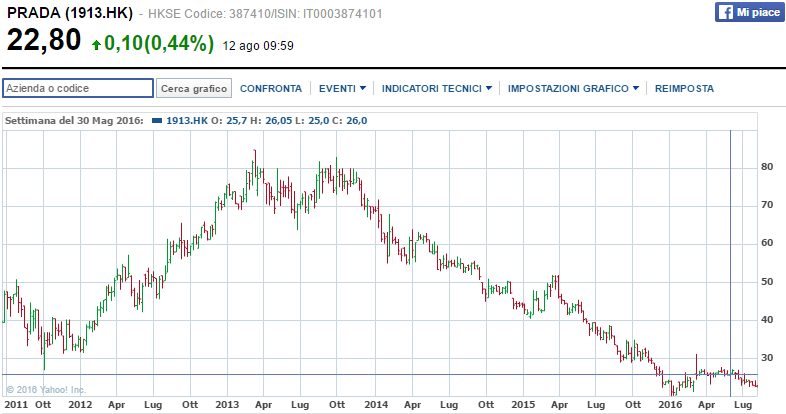This screenshot has height=414, width=786.
Task: Click the '2015' x-axis label
Action: point(523,404)
